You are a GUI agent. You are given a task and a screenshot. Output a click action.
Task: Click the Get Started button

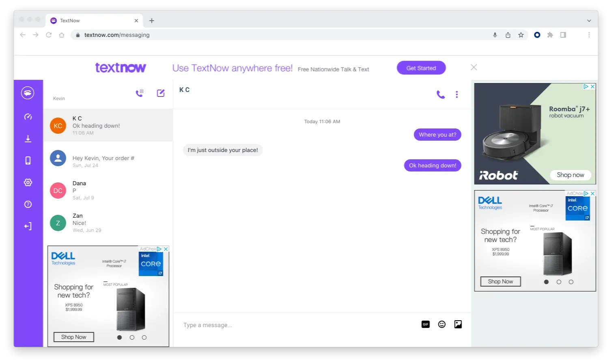pyautogui.click(x=421, y=68)
